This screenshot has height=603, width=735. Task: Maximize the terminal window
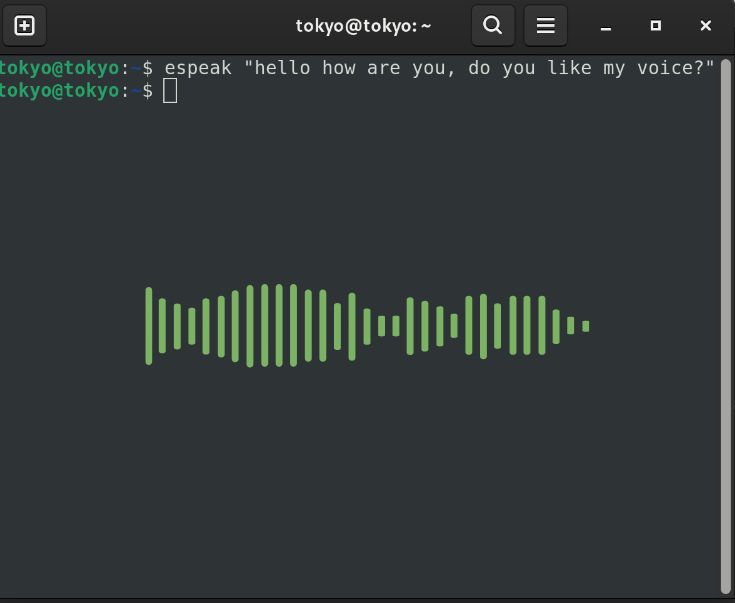coord(655,26)
